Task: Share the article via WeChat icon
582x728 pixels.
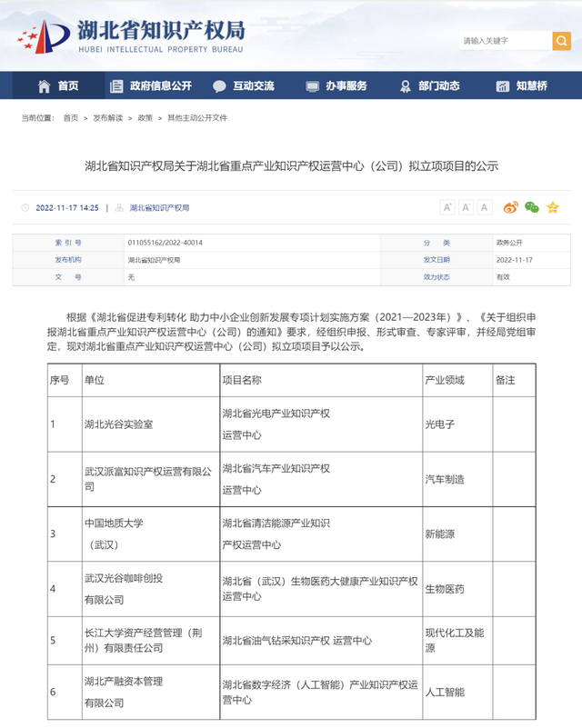Action: (x=531, y=207)
